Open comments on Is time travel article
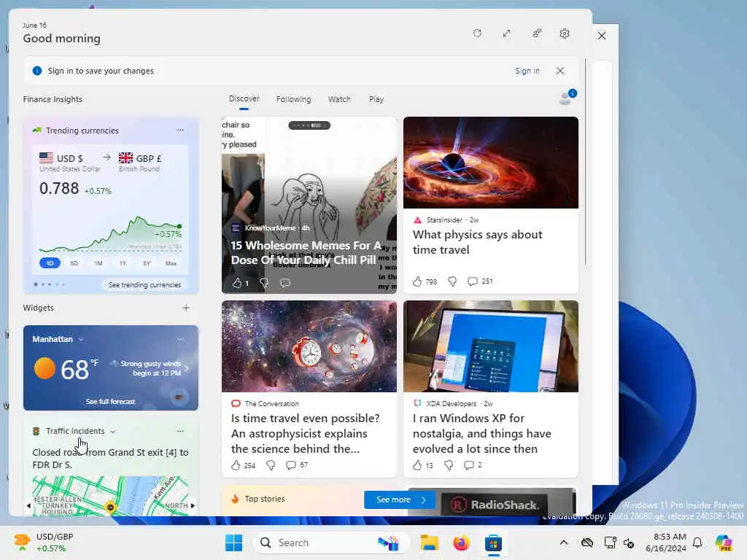Viewport: 747px width, 560px height. click(x=290, y=464)
